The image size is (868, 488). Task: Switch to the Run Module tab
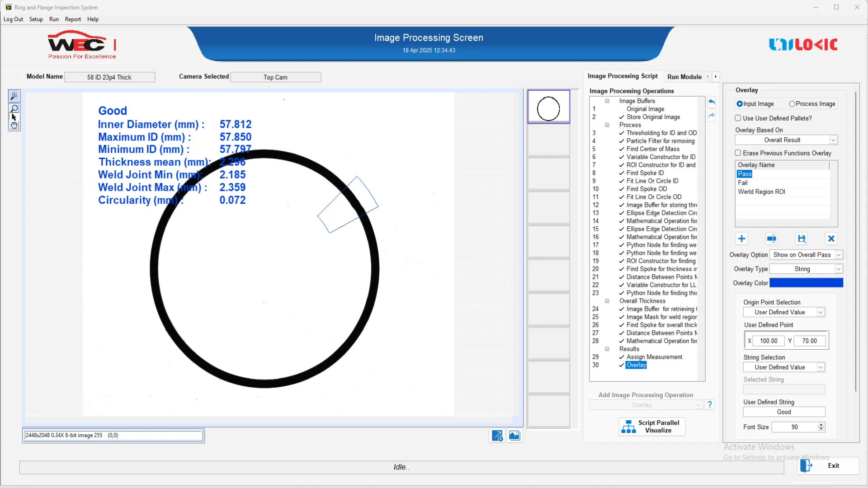[684, 77]
